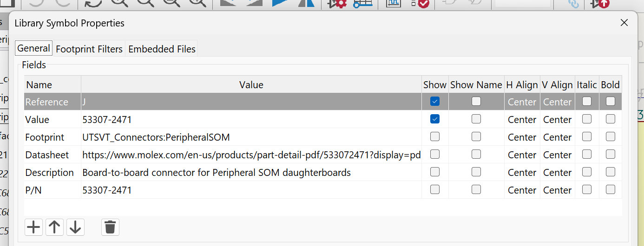Click the Datasheet URL value cell
The height and width of the screenshot is (246, 644).
pos(251,155)
